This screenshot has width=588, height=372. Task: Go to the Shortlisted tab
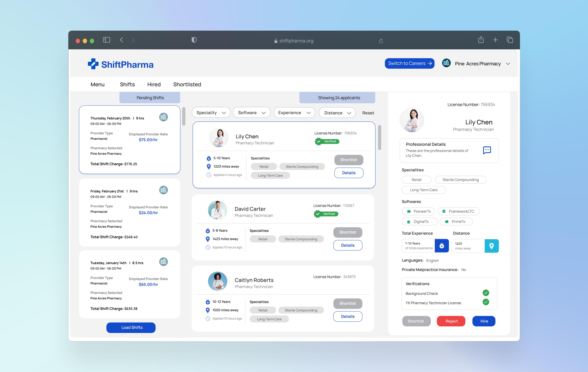click(187, 85)
